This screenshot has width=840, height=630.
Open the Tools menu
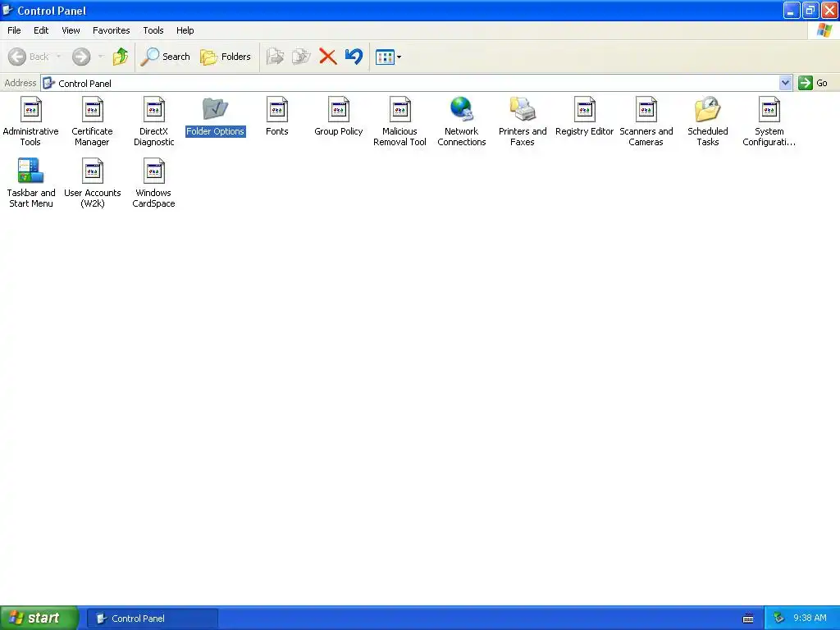pos(153,30)
